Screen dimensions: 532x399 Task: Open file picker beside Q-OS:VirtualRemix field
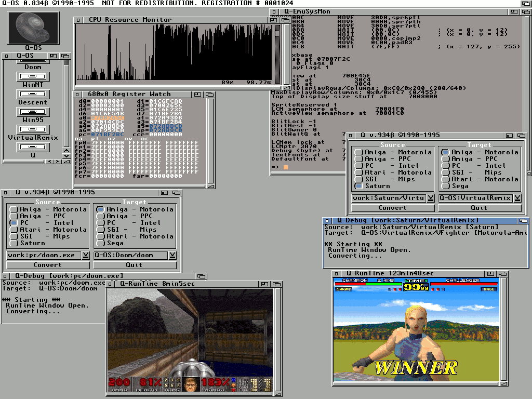tap(517, 198)
